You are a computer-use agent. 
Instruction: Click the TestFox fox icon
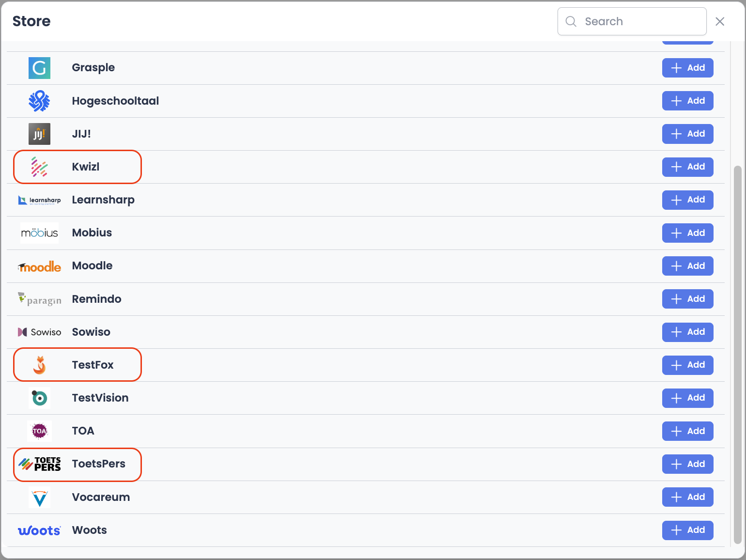pos(39,365)
